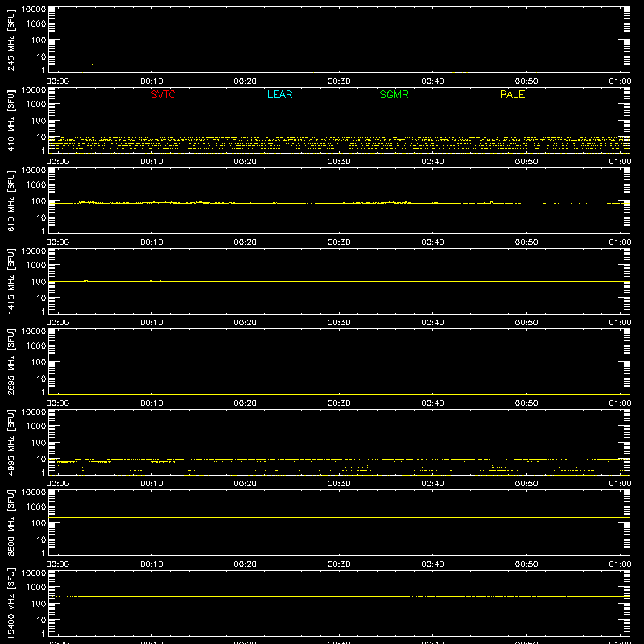Click the 1000 tick label on 2695 MHz axis

(x=36, y=346)
